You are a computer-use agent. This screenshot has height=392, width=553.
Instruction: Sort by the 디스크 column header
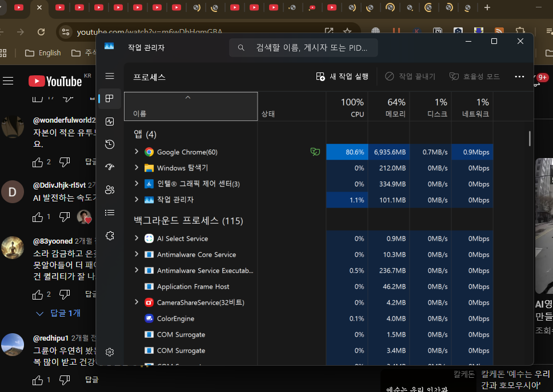click(430, 106)
